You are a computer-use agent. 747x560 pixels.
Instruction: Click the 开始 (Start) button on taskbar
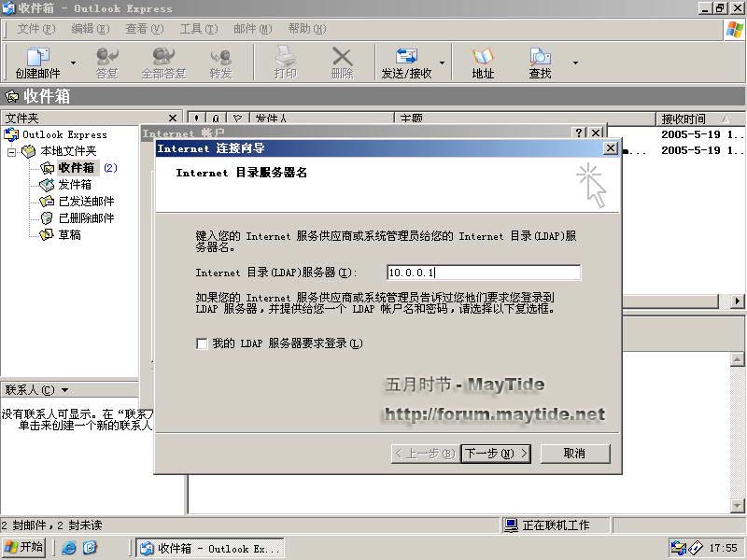tap(24, 548)
